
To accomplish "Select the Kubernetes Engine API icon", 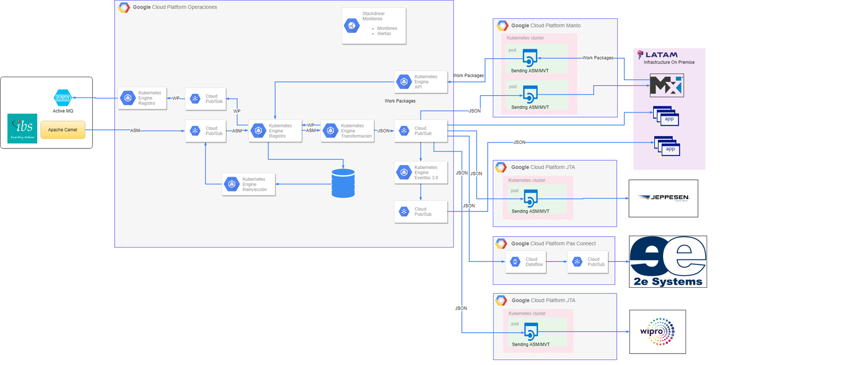I will [404, 82].
